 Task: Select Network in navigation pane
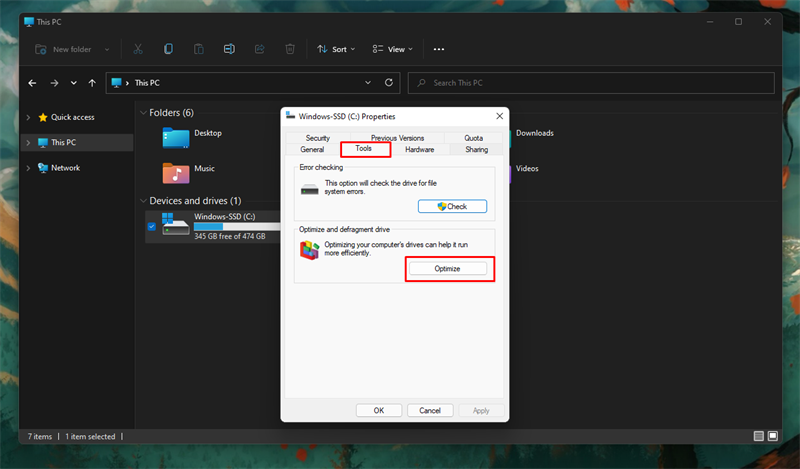coord(65,168)
